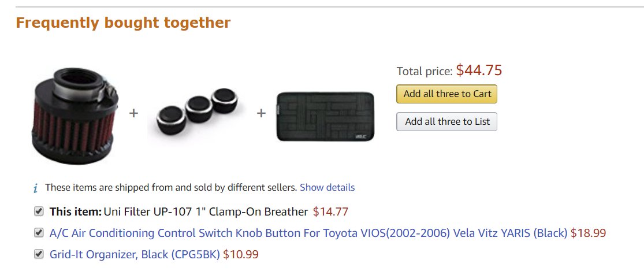Viewport: 644px width, 271px height.
Task: Open the Grid-It Organizer, Black (CPG5BK) link
Action: coord(135,255)
